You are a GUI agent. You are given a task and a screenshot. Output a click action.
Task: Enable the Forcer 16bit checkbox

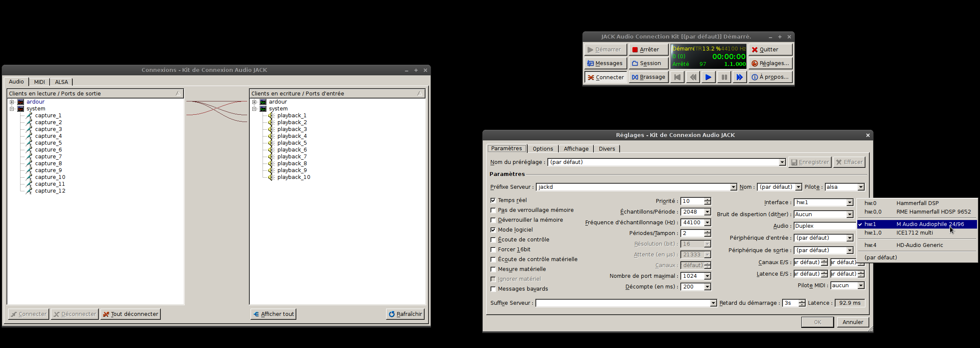point(493,250)
